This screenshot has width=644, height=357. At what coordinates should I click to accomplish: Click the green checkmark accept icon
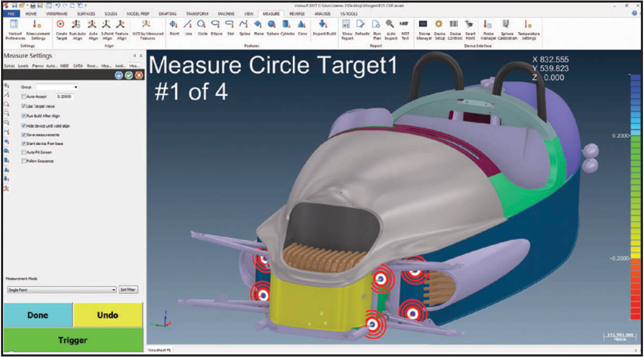pos(129,75)
